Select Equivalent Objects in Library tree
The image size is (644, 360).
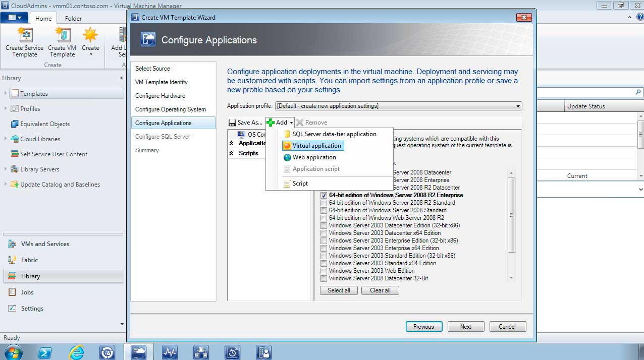click(45, 124)
